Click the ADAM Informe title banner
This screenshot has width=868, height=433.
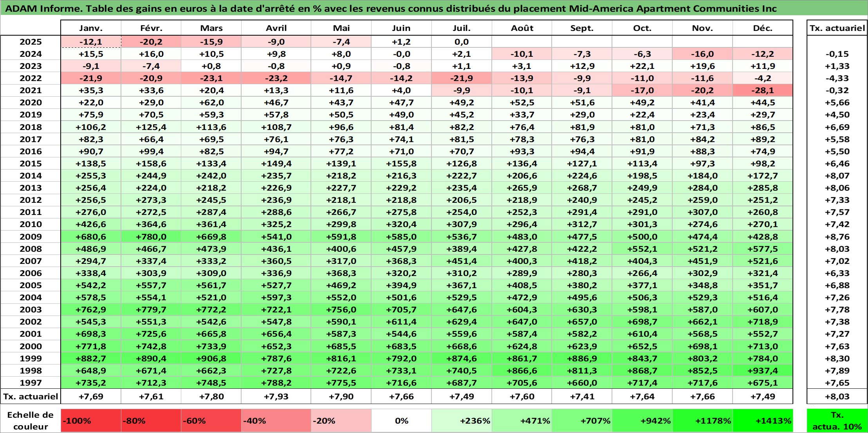click(x=434, y=8)
